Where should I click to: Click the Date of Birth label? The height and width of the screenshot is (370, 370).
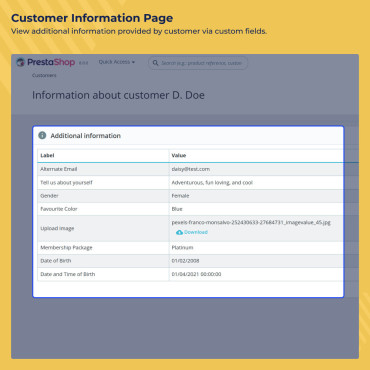click(56, 261)
